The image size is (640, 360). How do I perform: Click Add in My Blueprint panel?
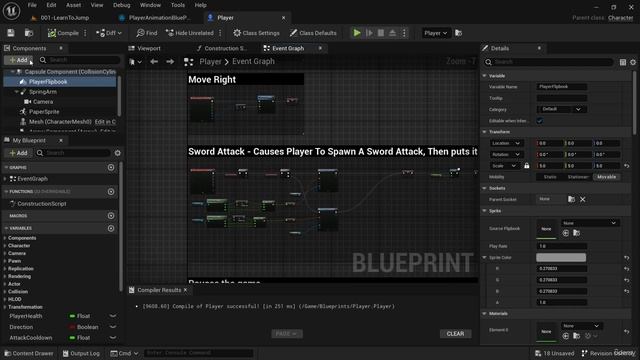click(x=18, y=153)
